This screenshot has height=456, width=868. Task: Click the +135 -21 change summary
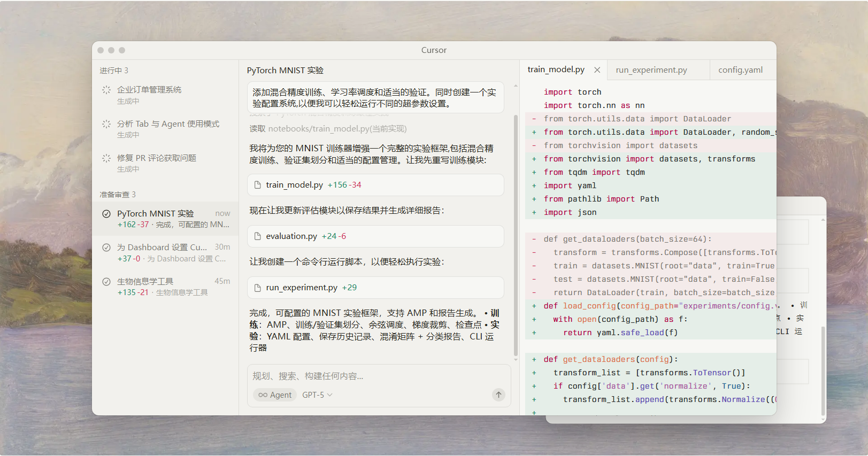(133, 292)
